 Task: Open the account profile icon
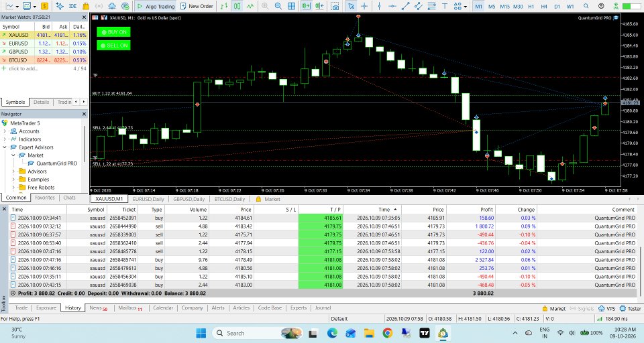coord(601,6)
